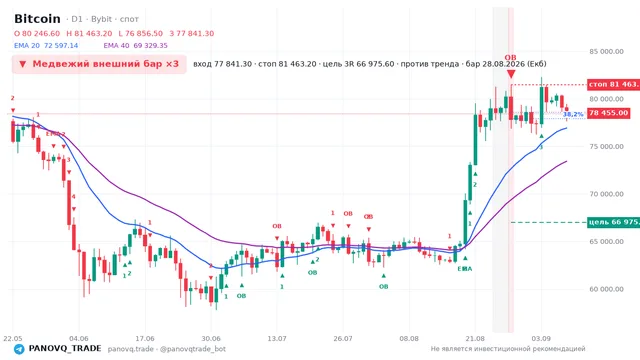The width and height of the screenshot is (640, 360).
Task: Click the red triangle in the bearish bar badge
Action: click(x=23, y=64)
